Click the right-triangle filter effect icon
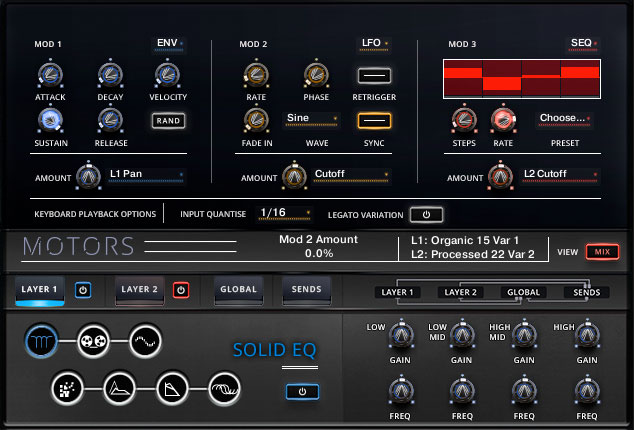Image resolution: width=634 pixels, height=430 pixels. 171,386
